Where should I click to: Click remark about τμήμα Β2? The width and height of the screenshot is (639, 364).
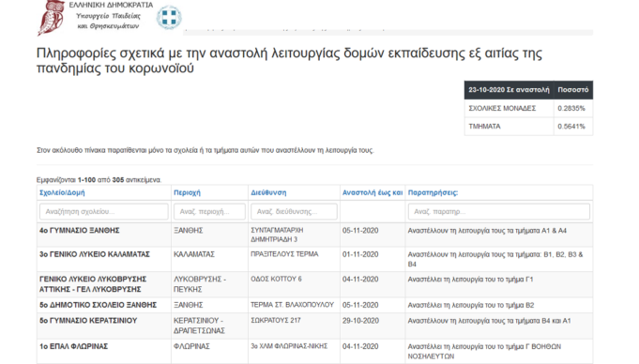click(x=471, y=305)
